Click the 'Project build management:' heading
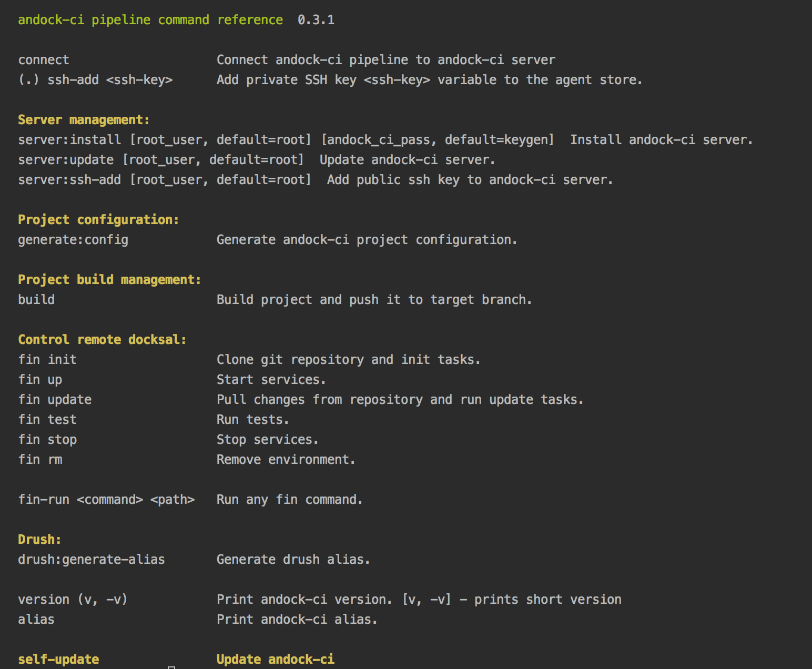This screenshot has height=669, width=812. pyautogui.click(x=109, y=280)
